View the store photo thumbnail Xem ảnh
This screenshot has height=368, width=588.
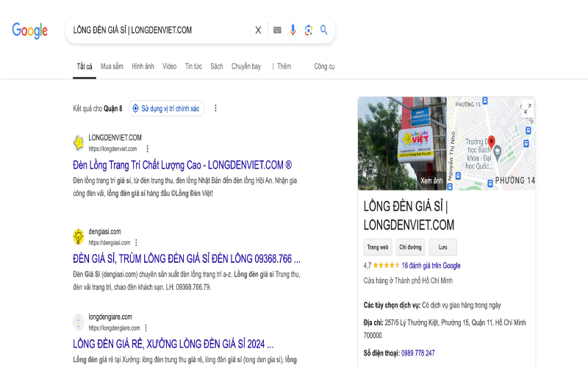pos(402,144)
